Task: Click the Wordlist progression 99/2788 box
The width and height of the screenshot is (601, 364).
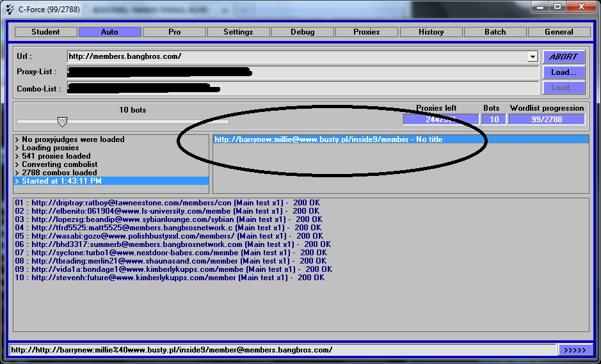Action: click(x=547, y=119)
